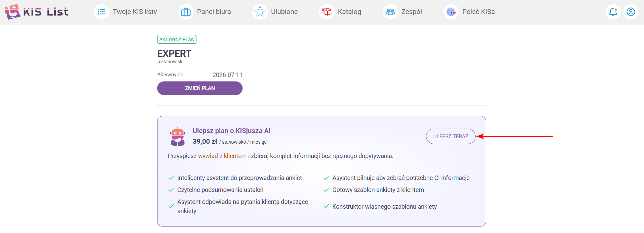644x233 pixels.
Task: Click the KIS List logo
Action: pos(37,12)
